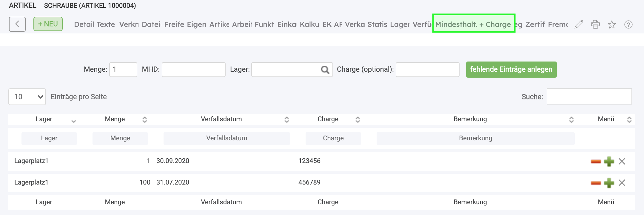Click the + NEU button
Screen dimensions: 644x215
point(48,24)
